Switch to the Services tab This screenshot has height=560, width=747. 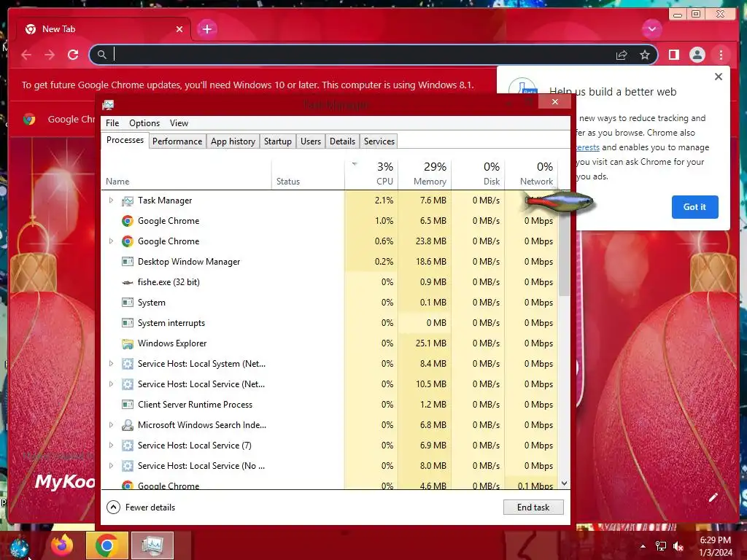[379, 141]
